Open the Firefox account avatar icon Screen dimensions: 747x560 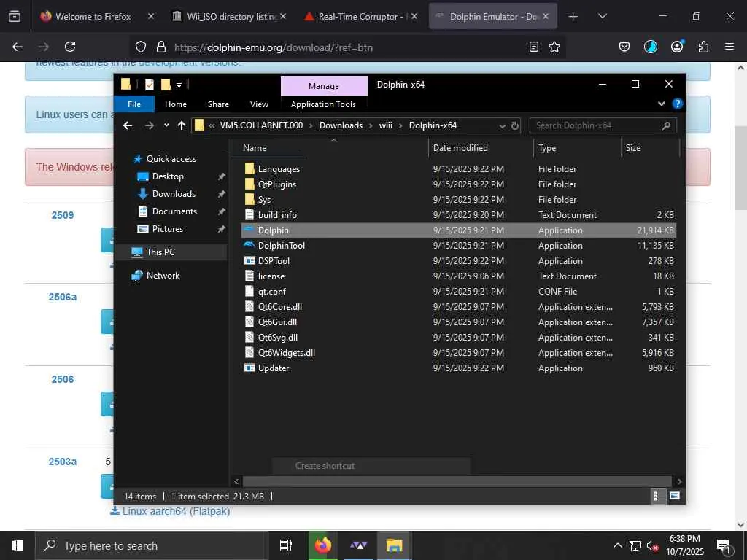point(677,47)
